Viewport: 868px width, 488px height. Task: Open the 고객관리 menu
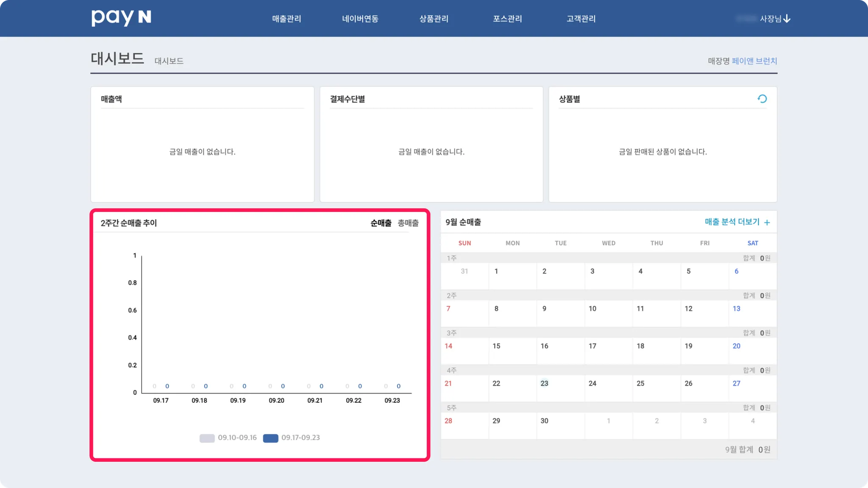[x=581, y=19]
